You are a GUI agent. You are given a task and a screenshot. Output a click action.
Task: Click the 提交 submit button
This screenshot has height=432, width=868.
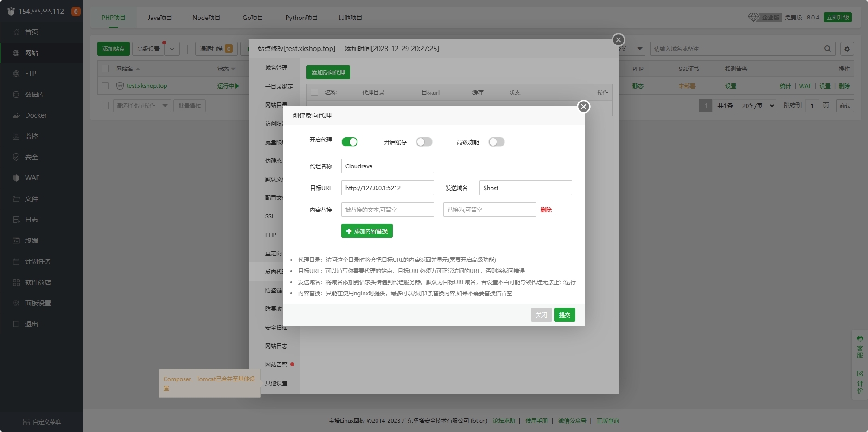(x=565, y=315)
